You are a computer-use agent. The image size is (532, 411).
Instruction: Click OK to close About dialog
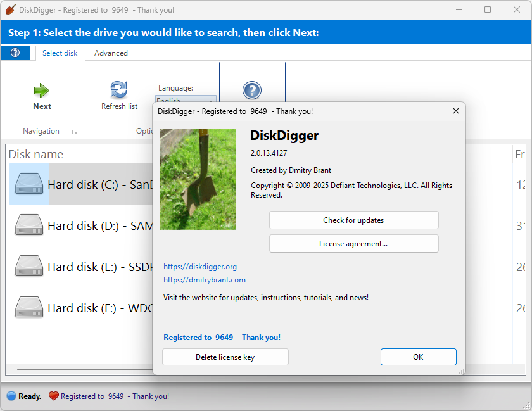[x=419, y=357]
